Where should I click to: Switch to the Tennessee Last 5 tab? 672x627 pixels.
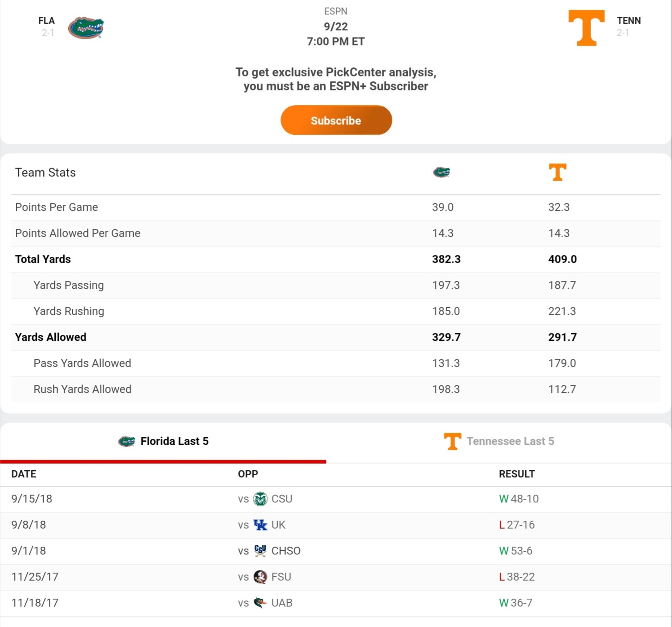(499, 441)
